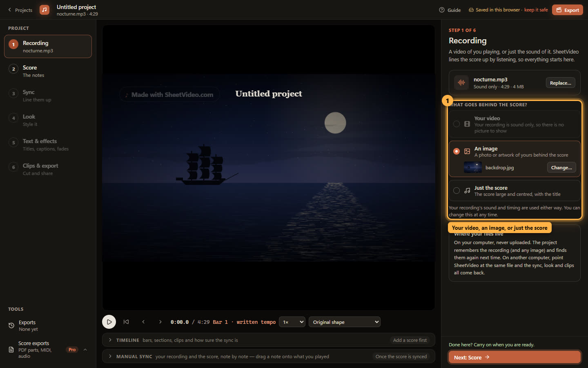
Task: Click Replace... for nocturne.mp3
Action: [561, 83]
